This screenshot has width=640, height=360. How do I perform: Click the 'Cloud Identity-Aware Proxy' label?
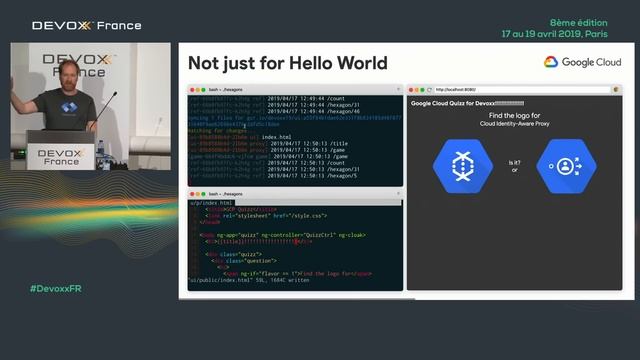(514, 124)
